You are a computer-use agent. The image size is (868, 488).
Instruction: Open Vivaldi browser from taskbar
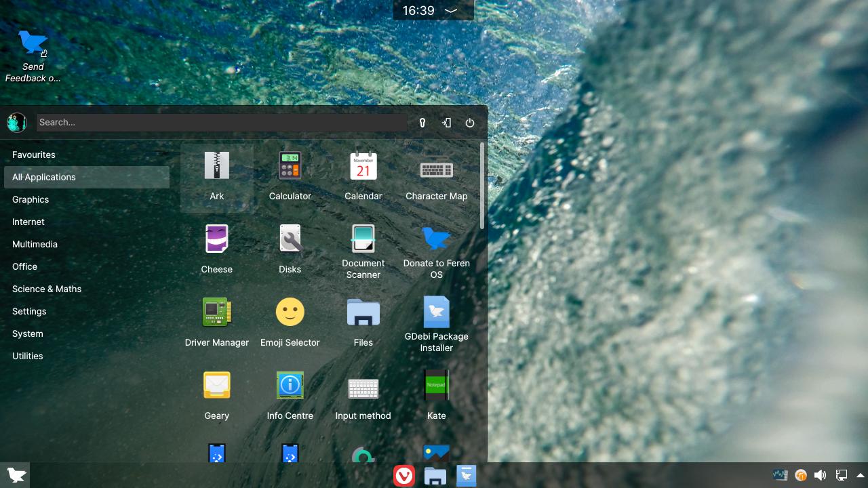coord(404,476)
